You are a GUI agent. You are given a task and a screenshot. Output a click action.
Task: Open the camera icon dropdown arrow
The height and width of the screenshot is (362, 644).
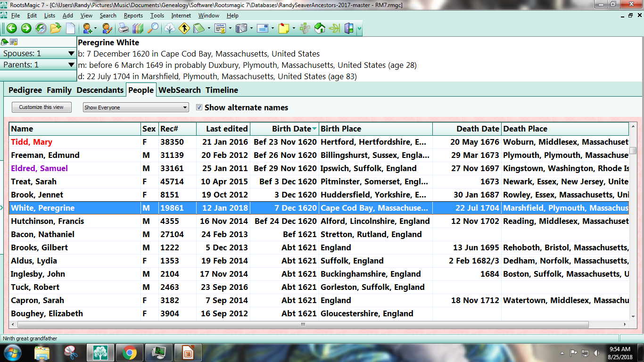[x=251, y=28]
